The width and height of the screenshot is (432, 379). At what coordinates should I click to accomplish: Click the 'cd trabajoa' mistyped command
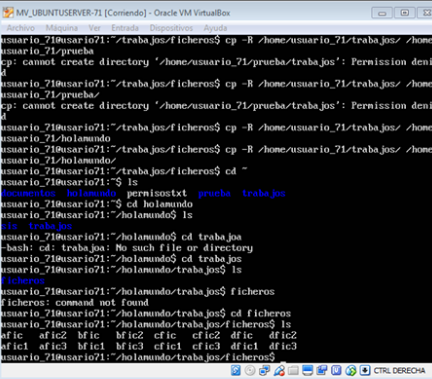click(x=211, y=237)
